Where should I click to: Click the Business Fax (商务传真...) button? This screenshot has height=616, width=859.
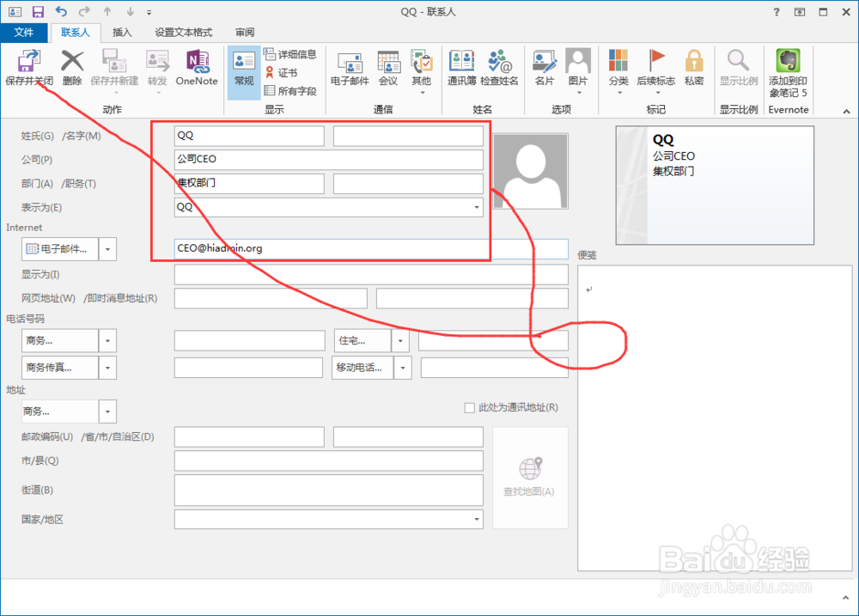coord(60,368)
